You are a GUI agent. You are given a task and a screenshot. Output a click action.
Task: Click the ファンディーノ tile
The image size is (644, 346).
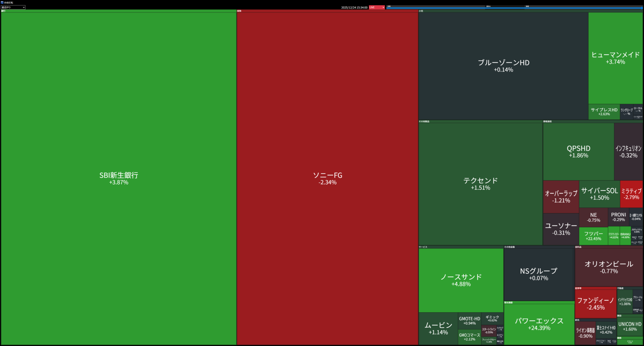595,303
